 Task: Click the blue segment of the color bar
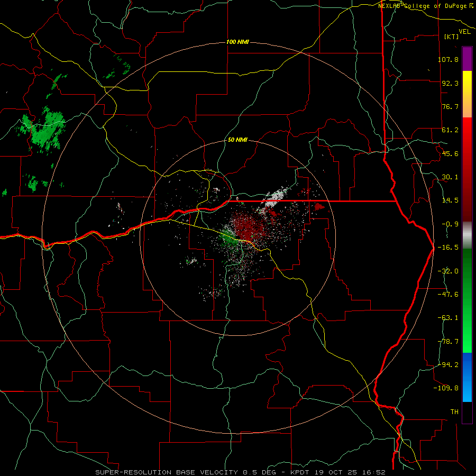[467, 377]
